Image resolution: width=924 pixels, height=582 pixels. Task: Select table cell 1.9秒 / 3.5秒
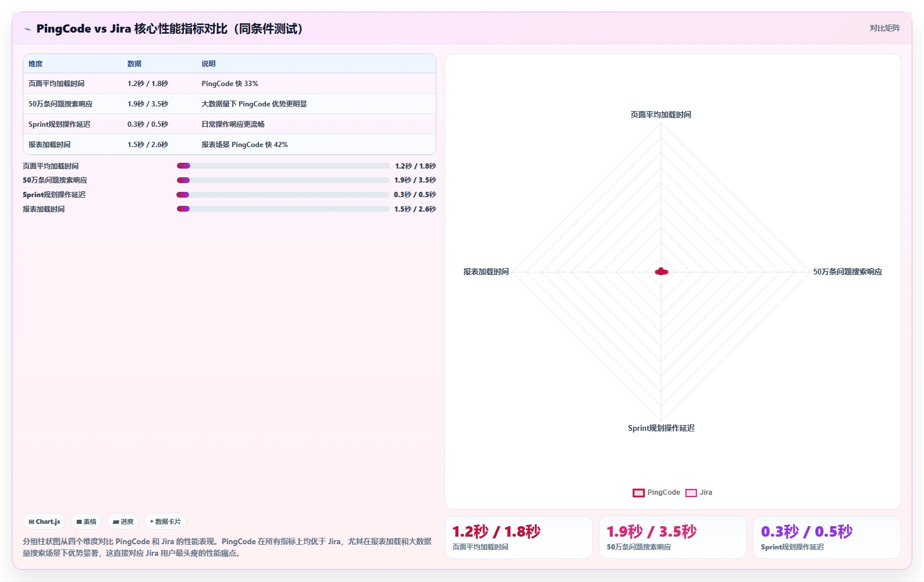coord(148,104)
